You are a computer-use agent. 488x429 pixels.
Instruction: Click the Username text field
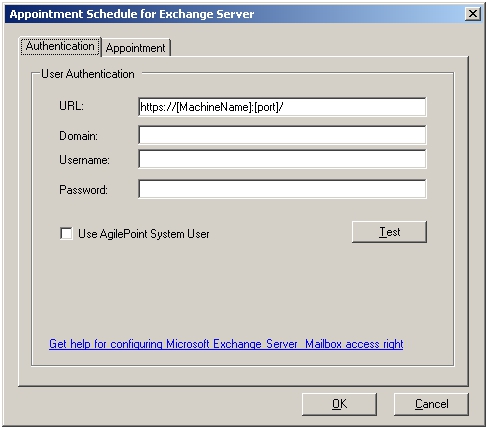click(282, 159)
